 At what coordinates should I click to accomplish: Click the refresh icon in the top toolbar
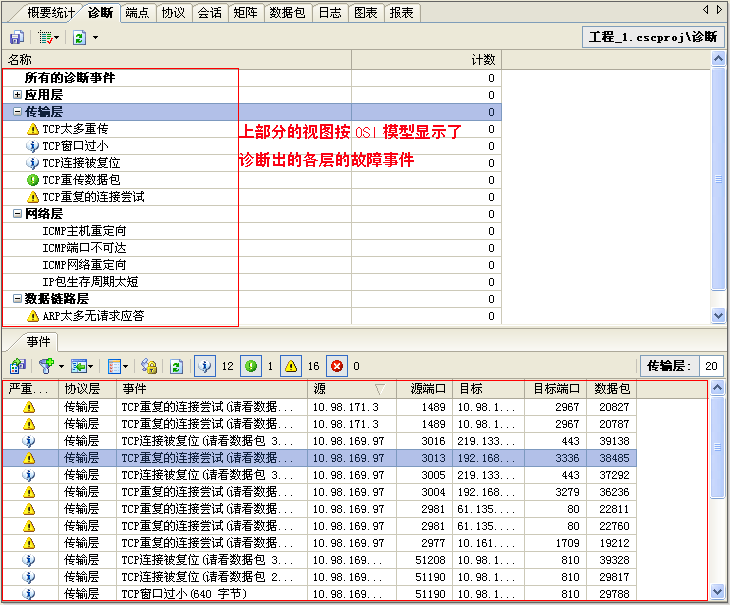(80, 38)
